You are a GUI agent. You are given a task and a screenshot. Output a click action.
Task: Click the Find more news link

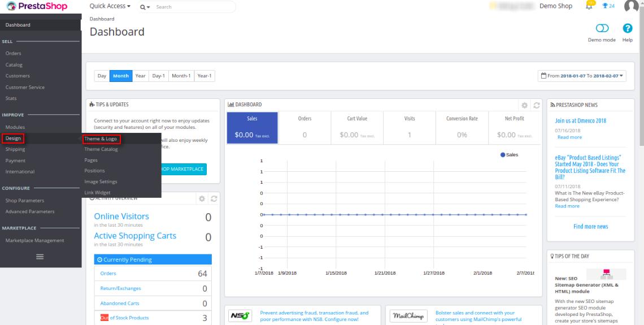click(590, 227)
